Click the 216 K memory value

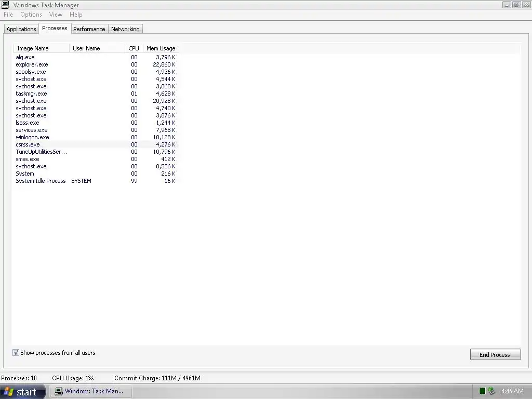pos(168,174)
